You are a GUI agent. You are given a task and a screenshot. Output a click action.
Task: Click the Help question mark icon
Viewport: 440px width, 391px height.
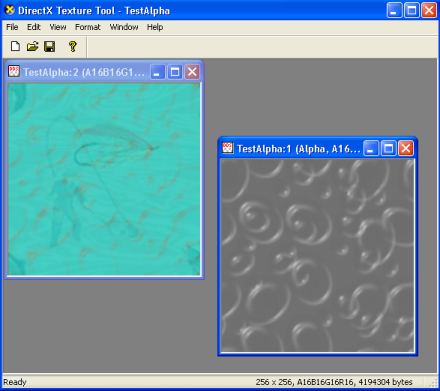coord(72,46)
